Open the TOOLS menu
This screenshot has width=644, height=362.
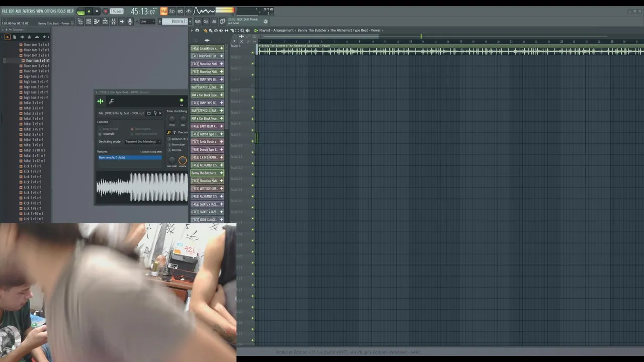(x=61, y=11)
